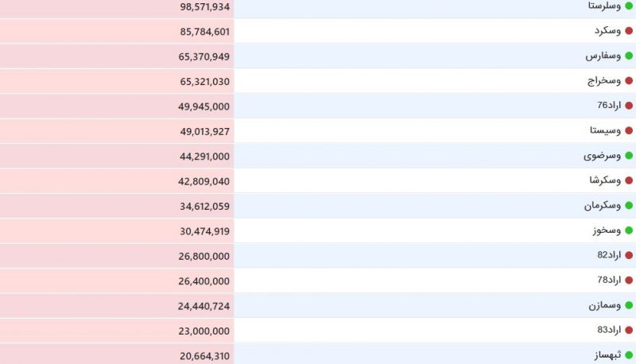636x364 pixels.
Task: Click the green dot beside وسرضوی
Action: tap(629, 156)
